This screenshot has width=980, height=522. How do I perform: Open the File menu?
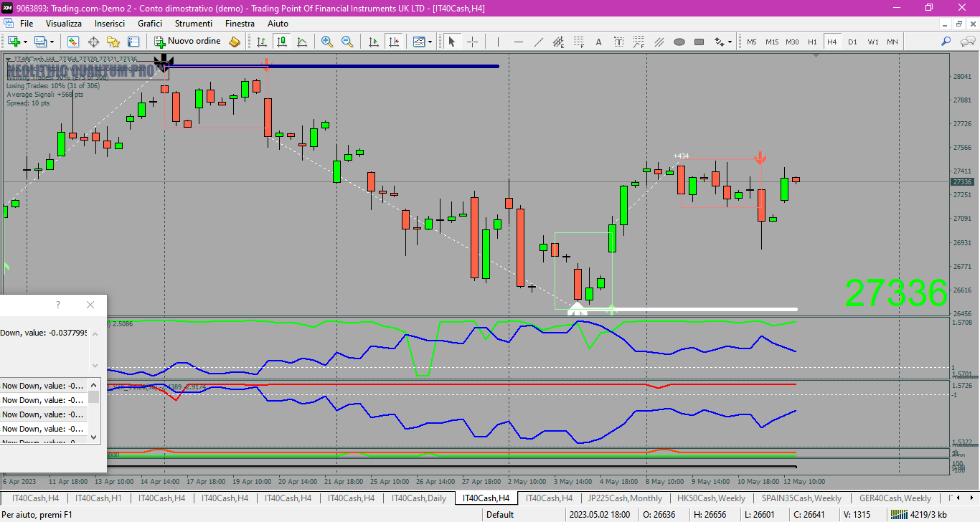tap(27, 24)
